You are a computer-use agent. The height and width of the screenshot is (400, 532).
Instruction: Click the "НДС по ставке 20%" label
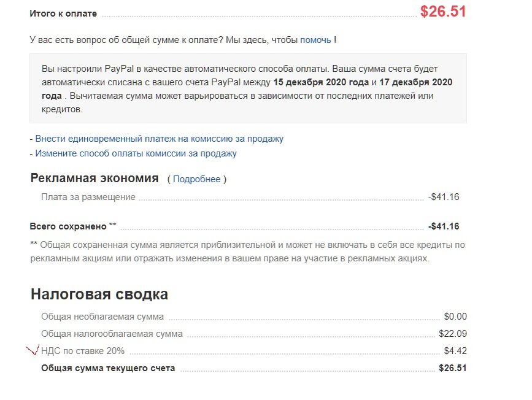(83, 351)
